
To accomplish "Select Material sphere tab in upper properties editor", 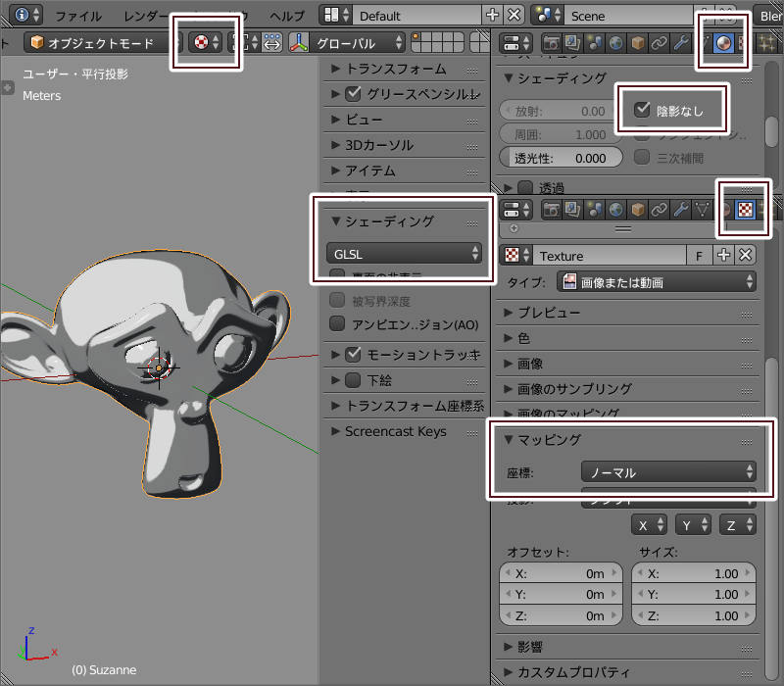I will tap(723, 43).
